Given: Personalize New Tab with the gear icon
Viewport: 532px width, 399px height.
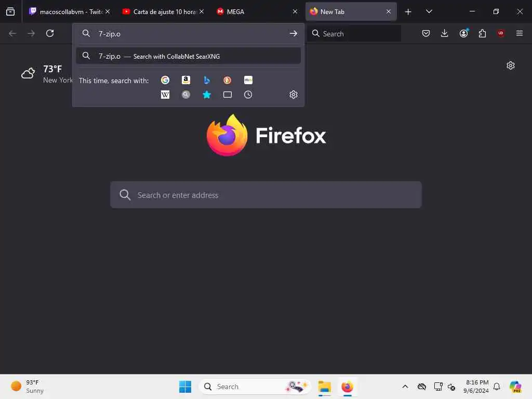Looking at the screenshot, I should [x=511, y=65].
